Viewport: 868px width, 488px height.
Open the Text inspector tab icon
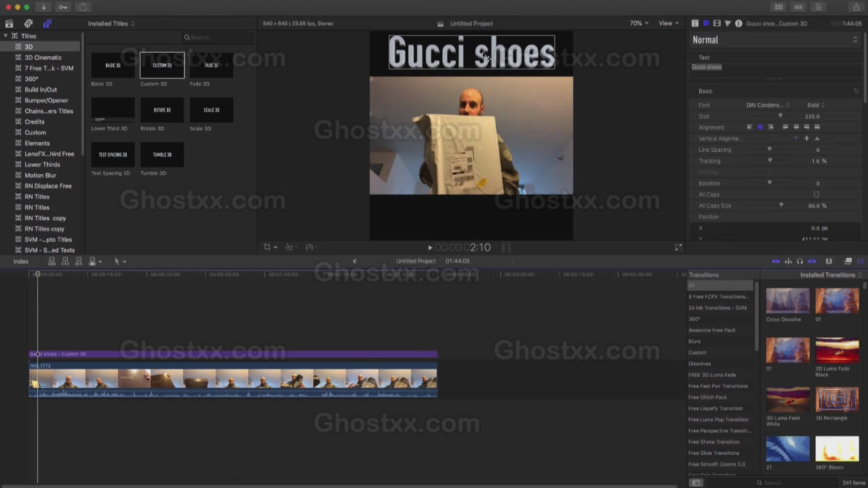[706, 23]
